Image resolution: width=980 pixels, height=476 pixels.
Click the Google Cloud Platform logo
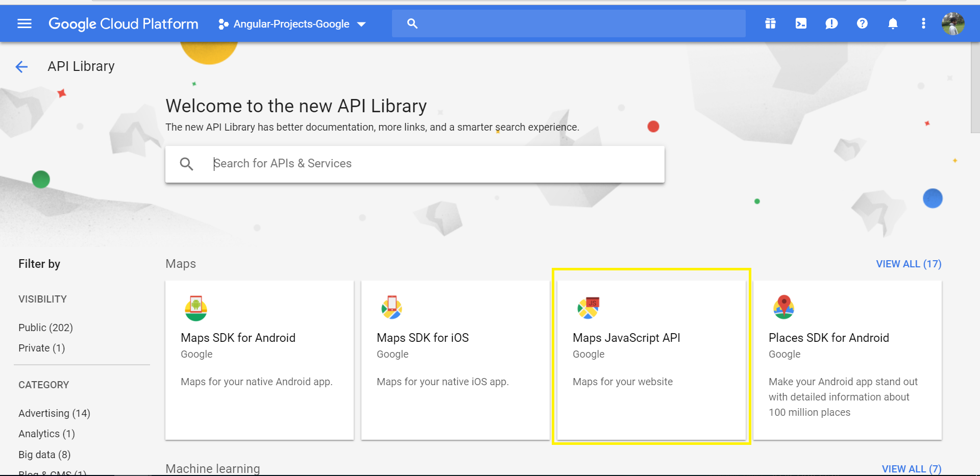pos(123,23)
